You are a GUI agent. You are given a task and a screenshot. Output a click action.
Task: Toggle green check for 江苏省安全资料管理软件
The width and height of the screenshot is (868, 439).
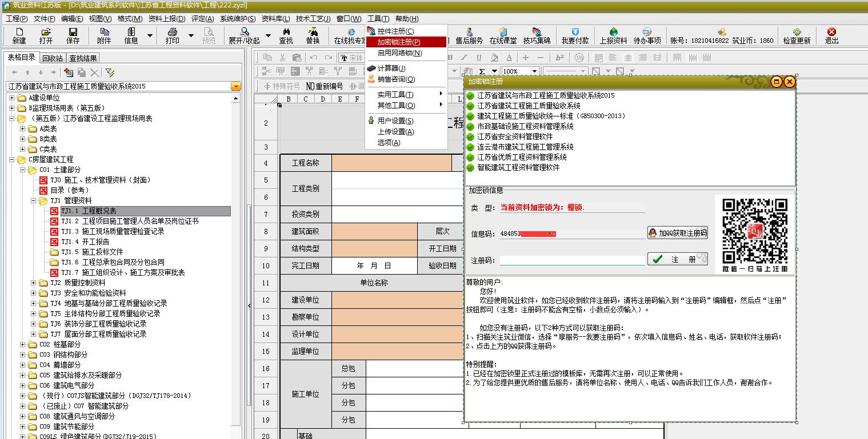pos(470,137)
